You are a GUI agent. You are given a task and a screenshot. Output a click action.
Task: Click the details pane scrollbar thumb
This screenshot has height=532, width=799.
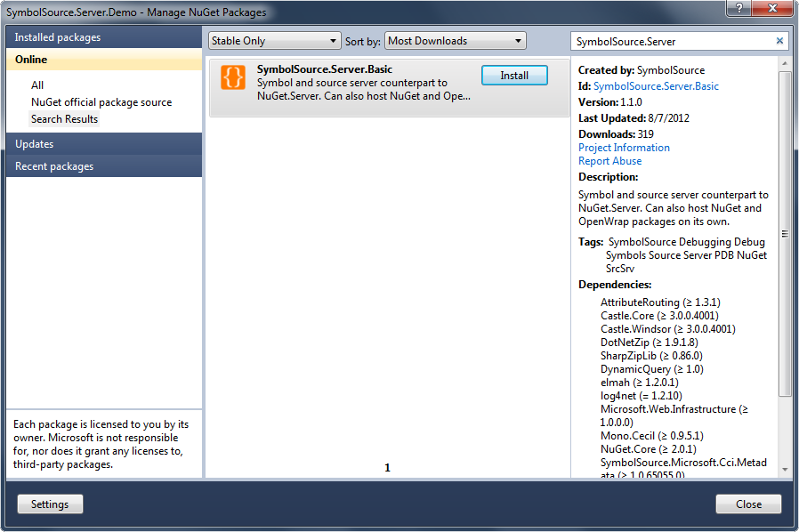pos(784,233)
